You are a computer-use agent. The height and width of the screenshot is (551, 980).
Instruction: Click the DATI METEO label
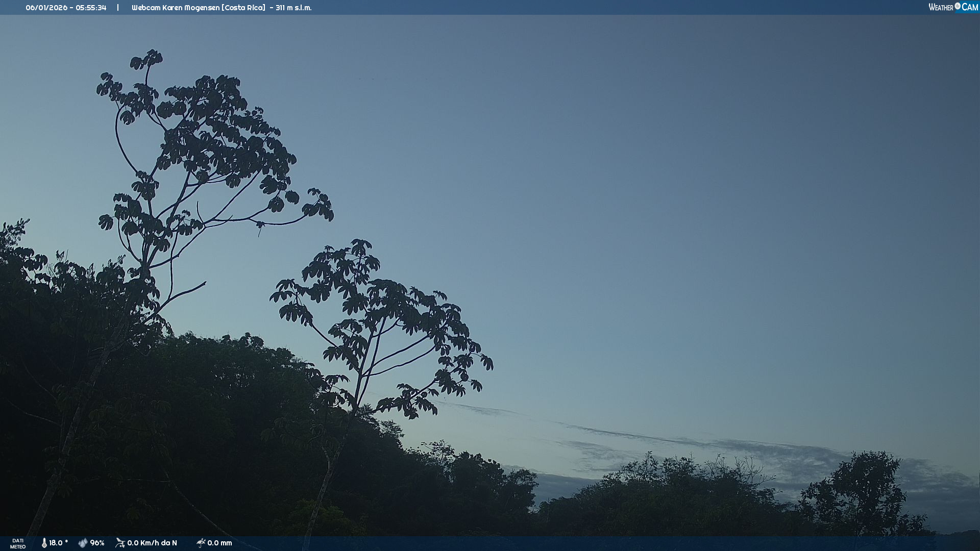(18, 543)
